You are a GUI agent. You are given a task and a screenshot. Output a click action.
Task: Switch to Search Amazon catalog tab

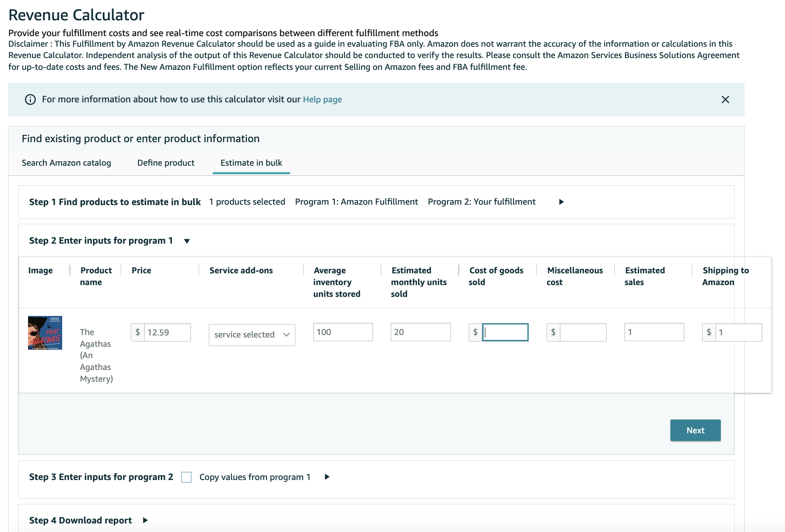click(66, 163)
